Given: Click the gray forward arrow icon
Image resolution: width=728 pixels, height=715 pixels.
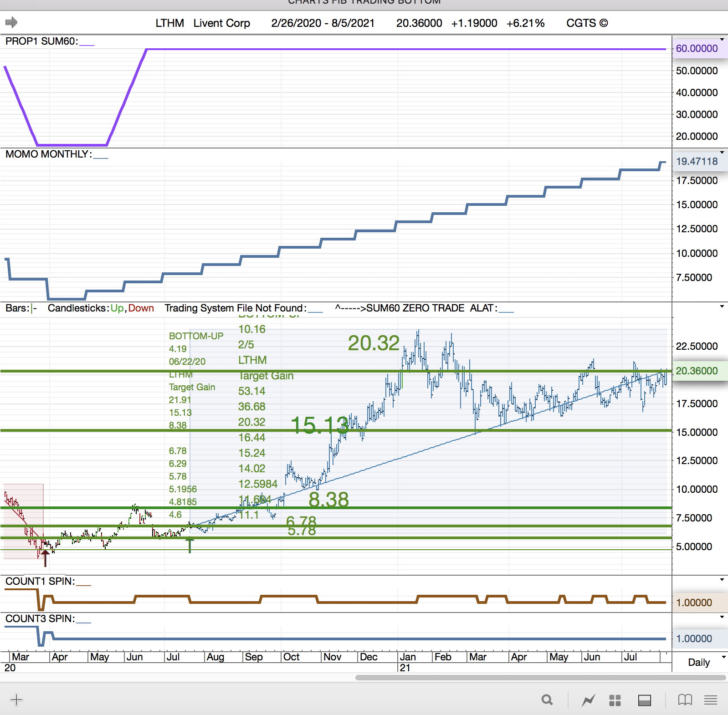Looking at the screenshot, I should coord(11,22).
